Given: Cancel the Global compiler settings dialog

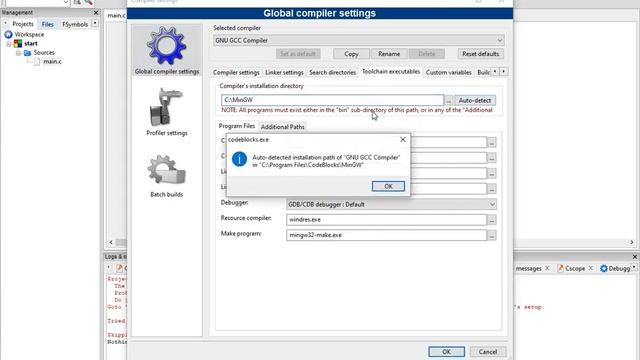Looking at the screenshot, I should pos(488,351).
